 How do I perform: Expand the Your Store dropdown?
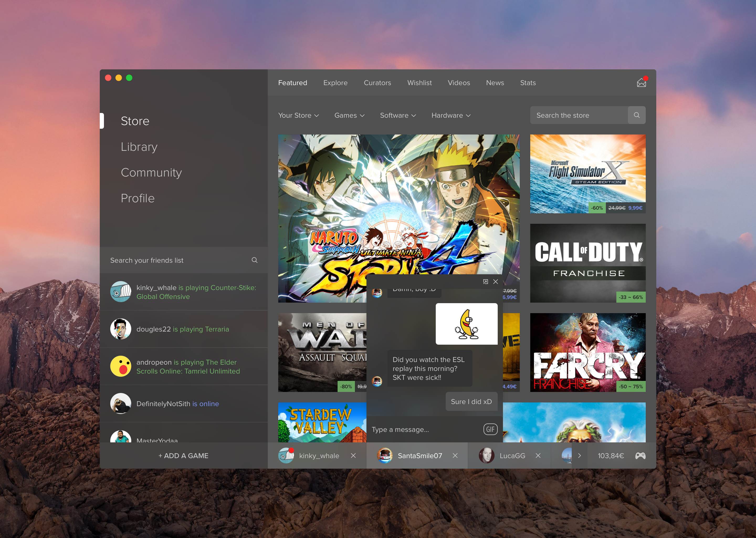(x=298, y=115)
